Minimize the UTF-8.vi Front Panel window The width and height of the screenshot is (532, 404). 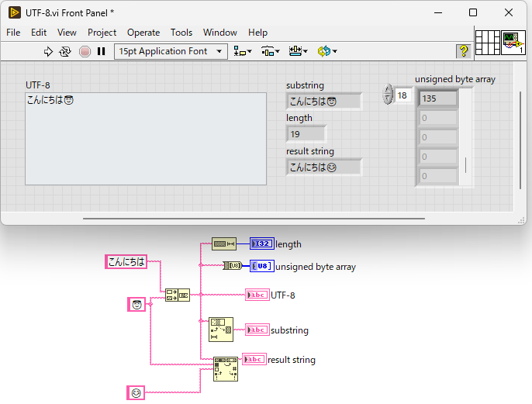[438, 13]
